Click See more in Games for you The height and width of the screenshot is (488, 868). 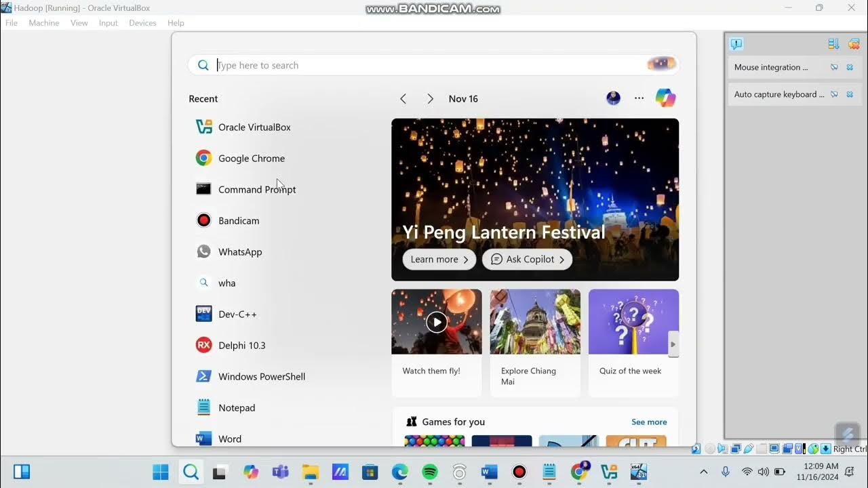click(649, 422)
